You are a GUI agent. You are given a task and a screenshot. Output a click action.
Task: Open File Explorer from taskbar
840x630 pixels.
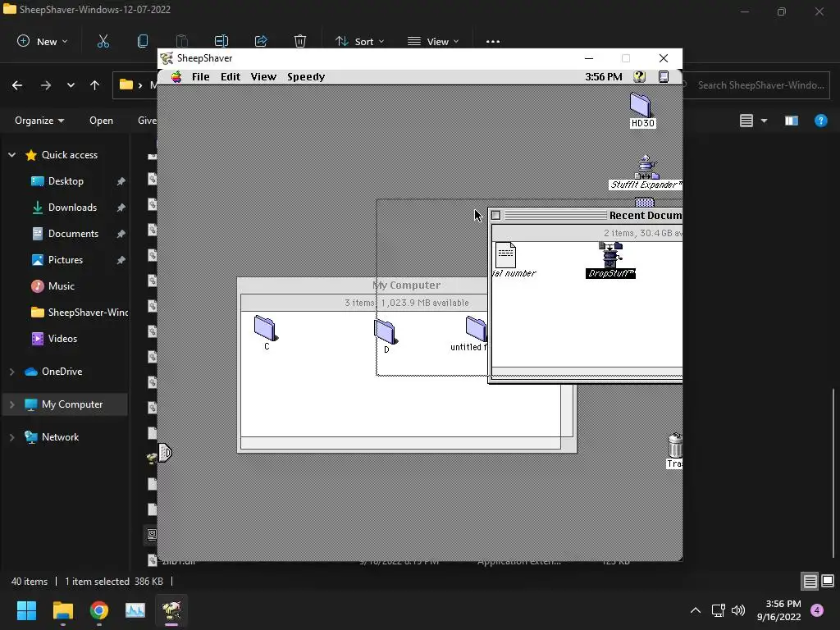tap(62, 610)
